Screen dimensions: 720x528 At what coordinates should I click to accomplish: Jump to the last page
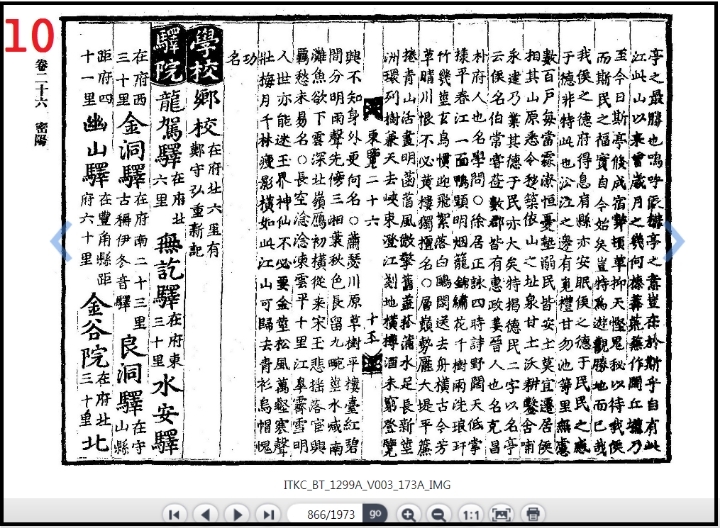coord(269,515)
